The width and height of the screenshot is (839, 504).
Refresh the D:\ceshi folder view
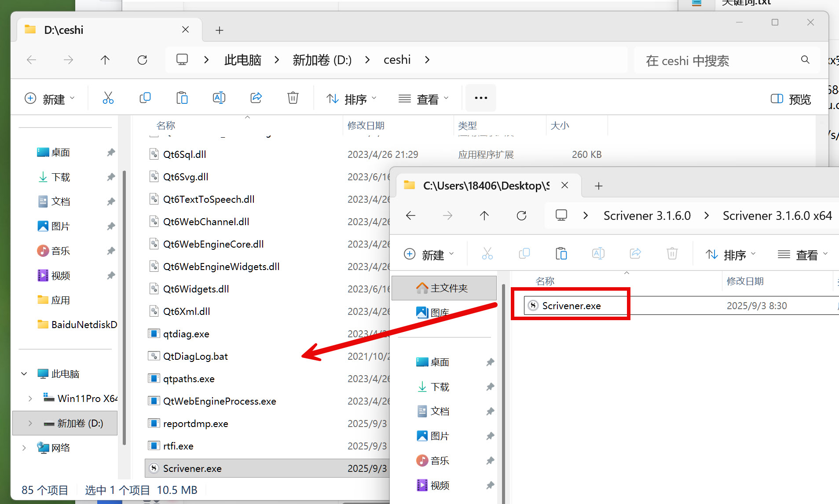142,60
